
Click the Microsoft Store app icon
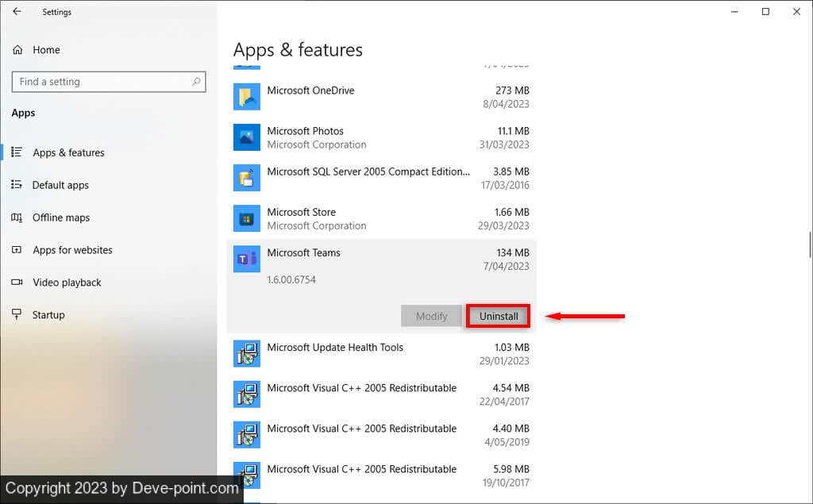pyautogui.click(x=247, y=218)
